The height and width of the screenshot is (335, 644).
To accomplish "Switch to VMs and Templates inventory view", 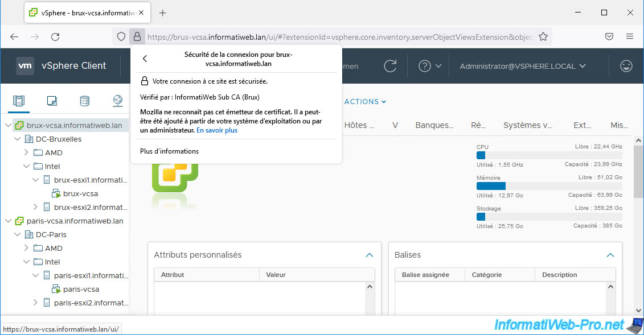I will tap(52, 101).
